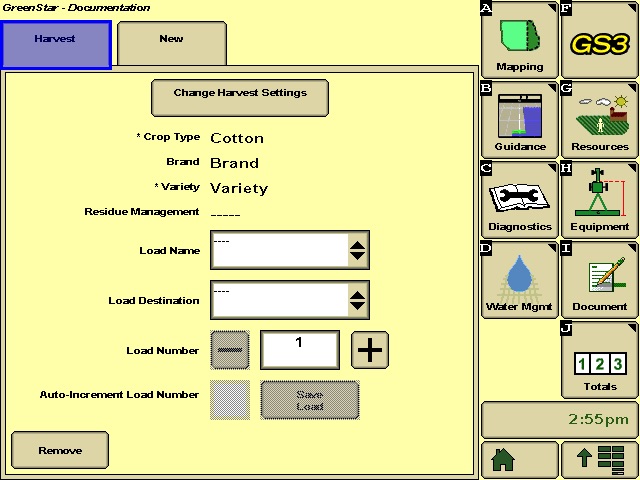This screenshot has height=480, width=640.
Task: Increase load number with plus button
Action: (x=370, y=350)
